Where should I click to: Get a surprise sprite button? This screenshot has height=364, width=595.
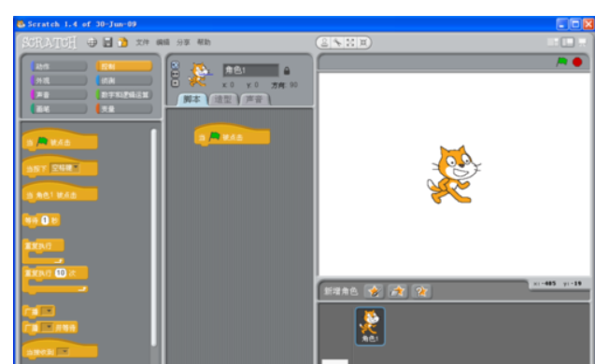(421, 291)
